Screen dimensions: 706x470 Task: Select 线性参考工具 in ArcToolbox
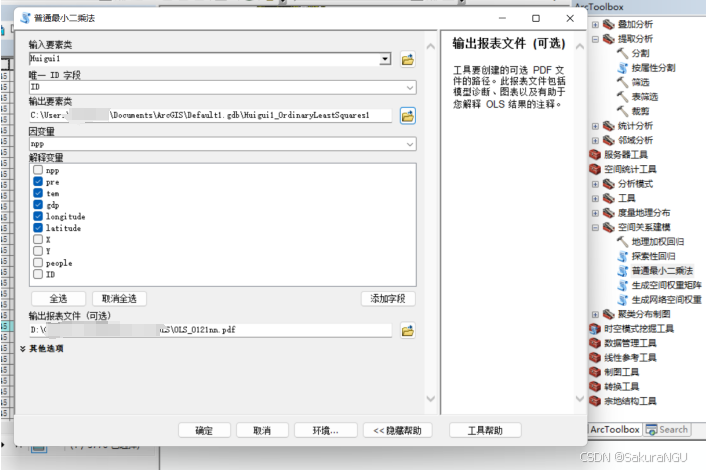click(x=630, y=357)
